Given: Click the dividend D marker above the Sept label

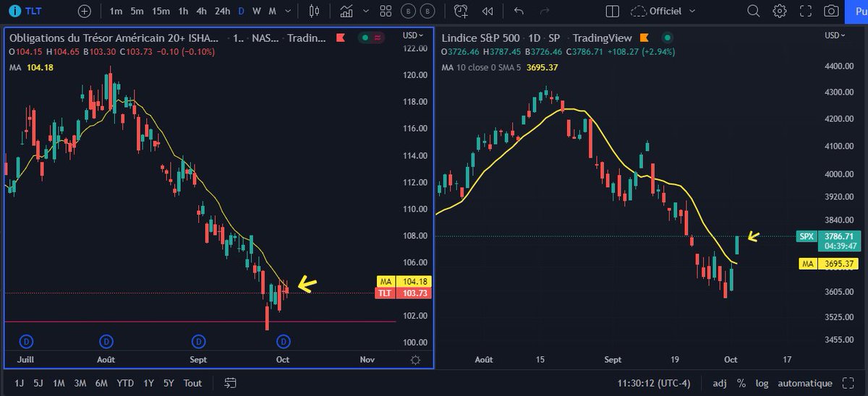Looking at the screenshot, I should pos(198,340).
